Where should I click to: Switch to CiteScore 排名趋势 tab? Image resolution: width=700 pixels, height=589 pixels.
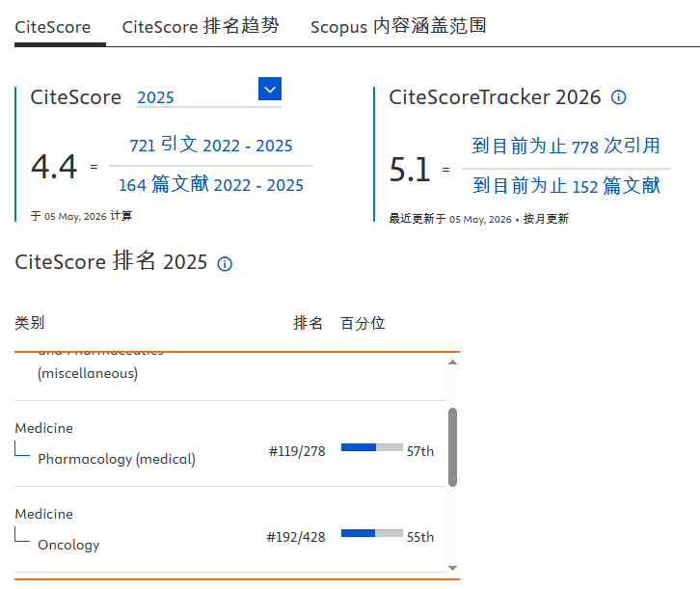click(201, 26)
